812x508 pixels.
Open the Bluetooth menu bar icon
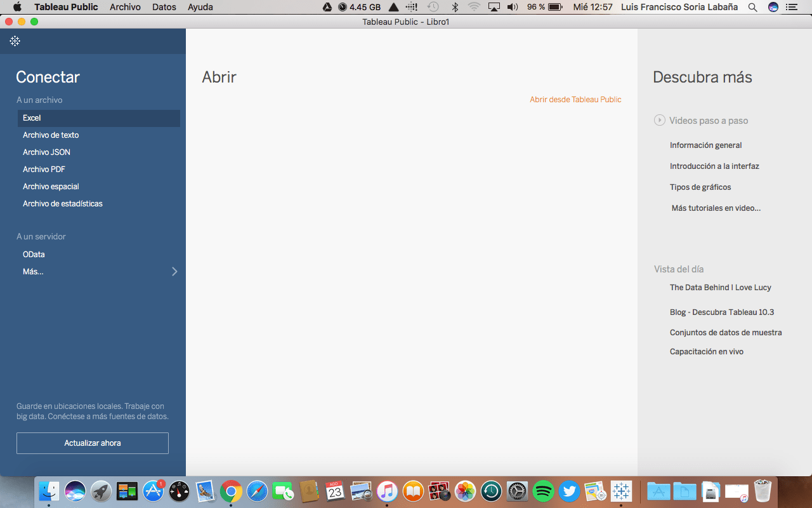tap(454, 7)
